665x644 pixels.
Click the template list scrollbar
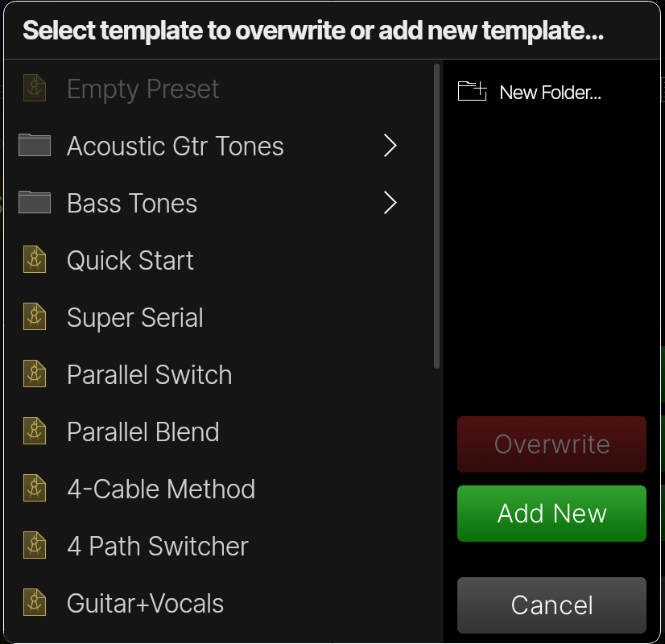click(x=437, y=216)
